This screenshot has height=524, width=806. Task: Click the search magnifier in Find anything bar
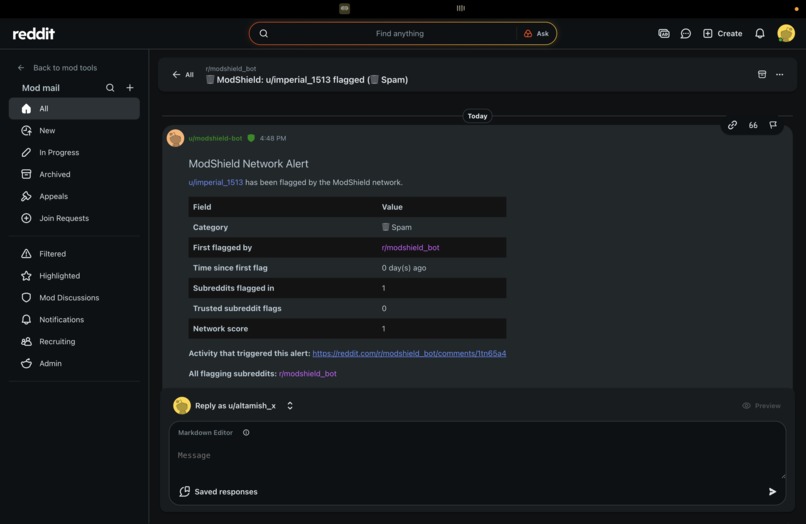point(264,33)
